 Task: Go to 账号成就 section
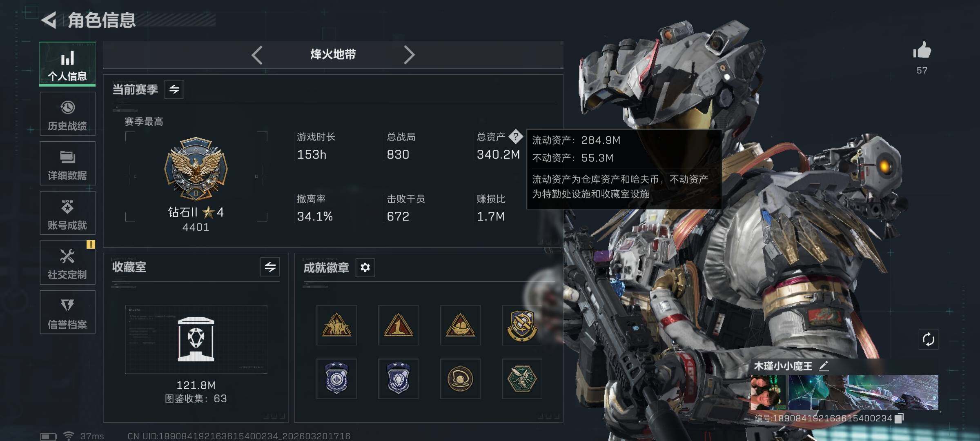tap(67, 213)
